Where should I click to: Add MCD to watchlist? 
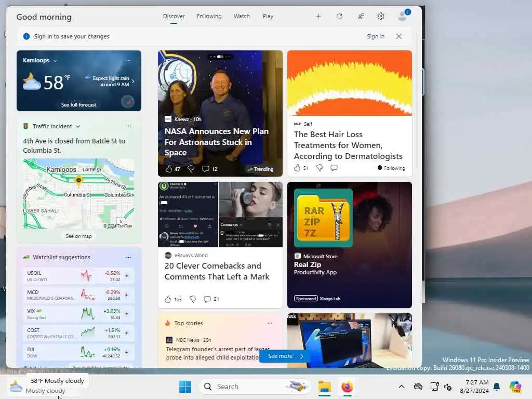tap(127, 295)
